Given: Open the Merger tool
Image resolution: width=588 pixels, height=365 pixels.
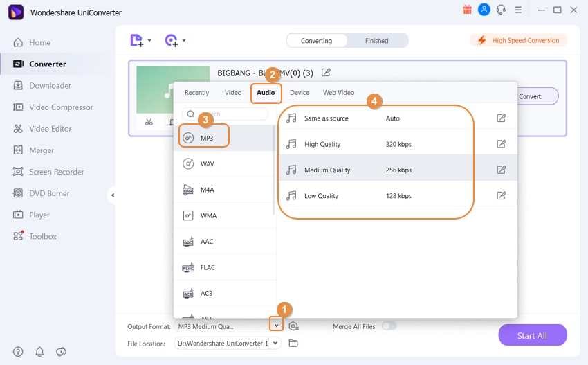Looking at the screenshot, I should (33, 150).
